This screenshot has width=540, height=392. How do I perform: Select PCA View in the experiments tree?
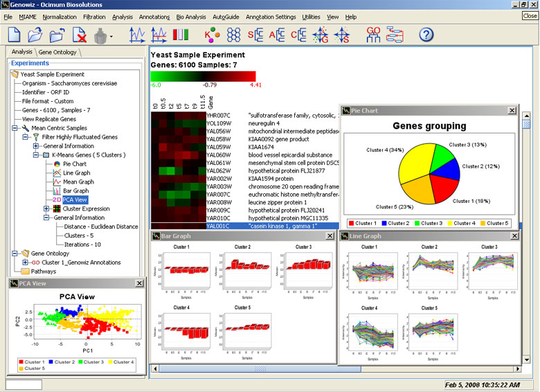point(75,199)
